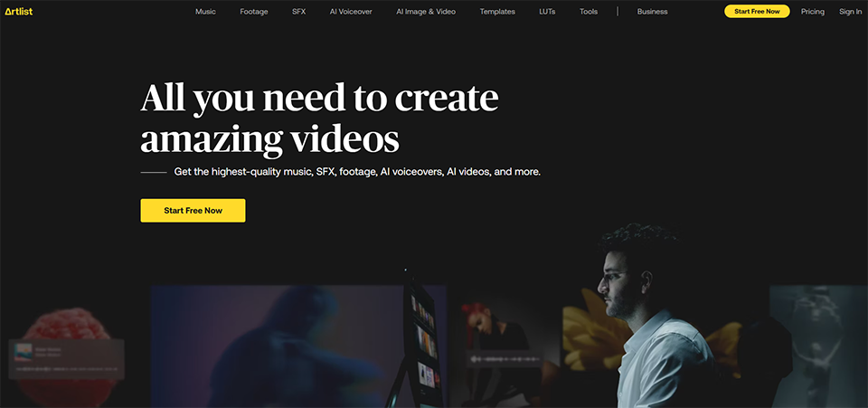Click the Artlist logo
Image resolution: width=868 pixels, height=408 pixels.
point(19,12)
